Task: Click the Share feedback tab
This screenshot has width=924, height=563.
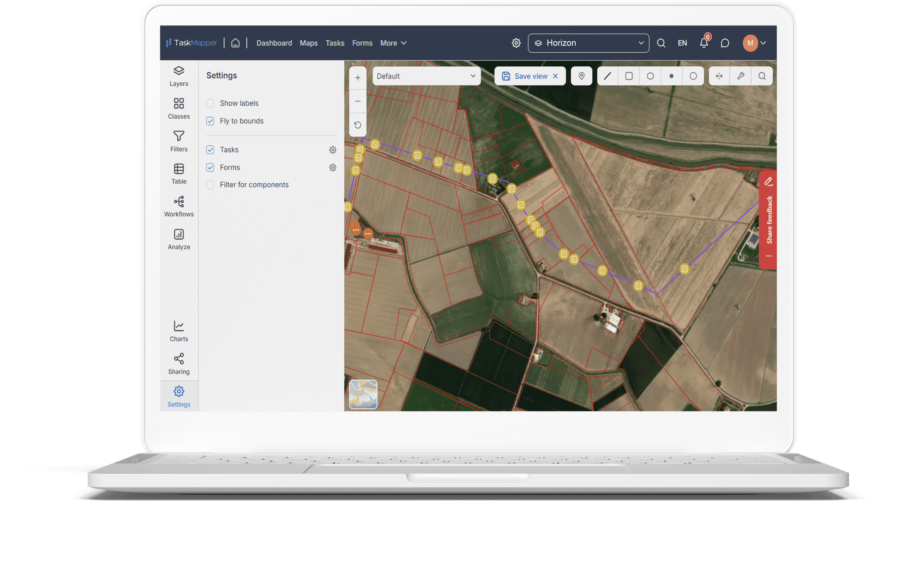Action: pyautogui.click(x=768, y=220)
